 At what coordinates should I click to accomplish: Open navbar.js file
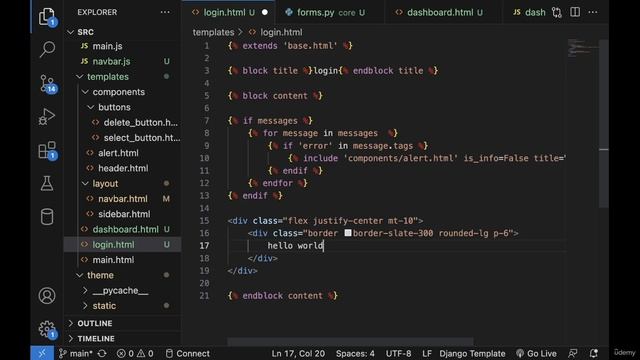[122, 61]
